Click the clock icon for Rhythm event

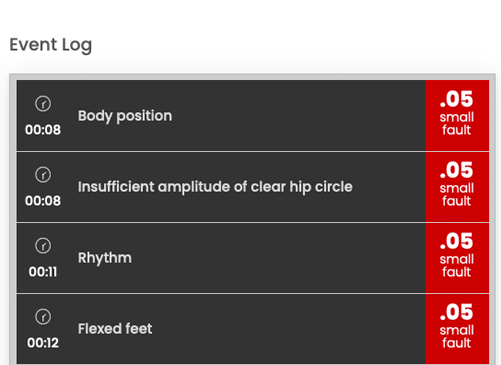click(x=43, y=246)
